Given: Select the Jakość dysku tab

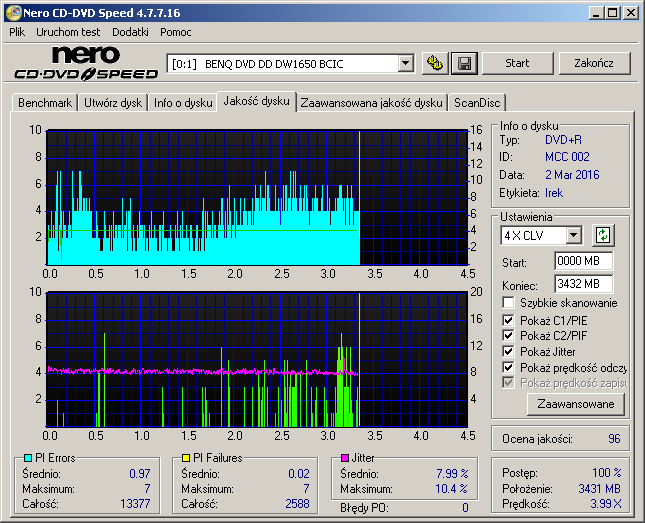Looking at the screenshot, I should click(256, 101).
